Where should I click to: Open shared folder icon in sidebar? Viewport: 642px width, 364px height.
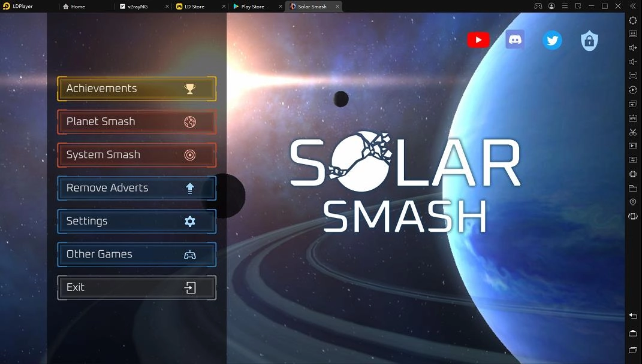click(633, 188)
